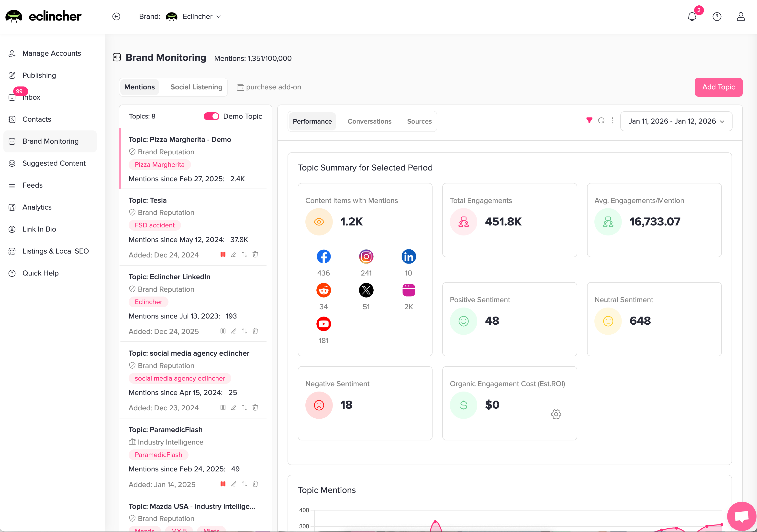757x532 pixels.
Task: Switch to the Social Listening tab
Action: click(196, 87)
